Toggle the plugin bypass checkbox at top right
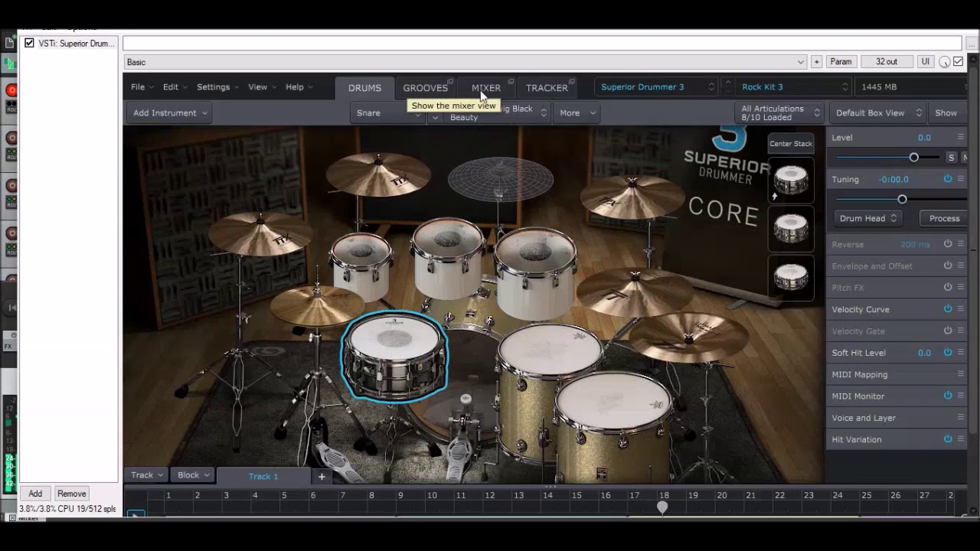The image size is (980, 551). 958,62
